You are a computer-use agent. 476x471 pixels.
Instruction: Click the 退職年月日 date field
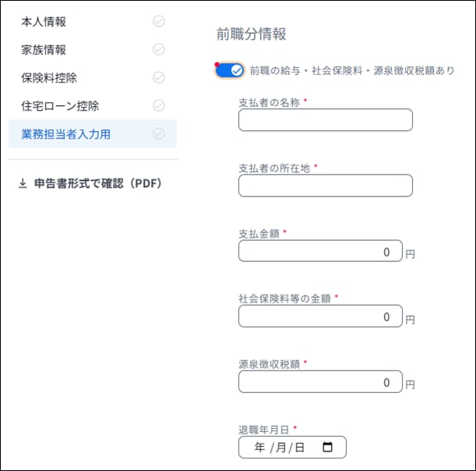(x=282, y=448)
